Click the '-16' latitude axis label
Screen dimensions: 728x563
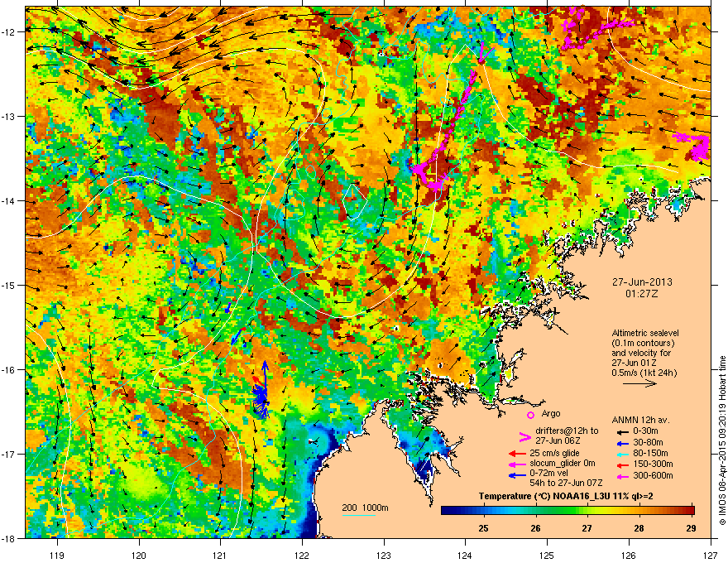pyautogui.click(x=9, y=370)
